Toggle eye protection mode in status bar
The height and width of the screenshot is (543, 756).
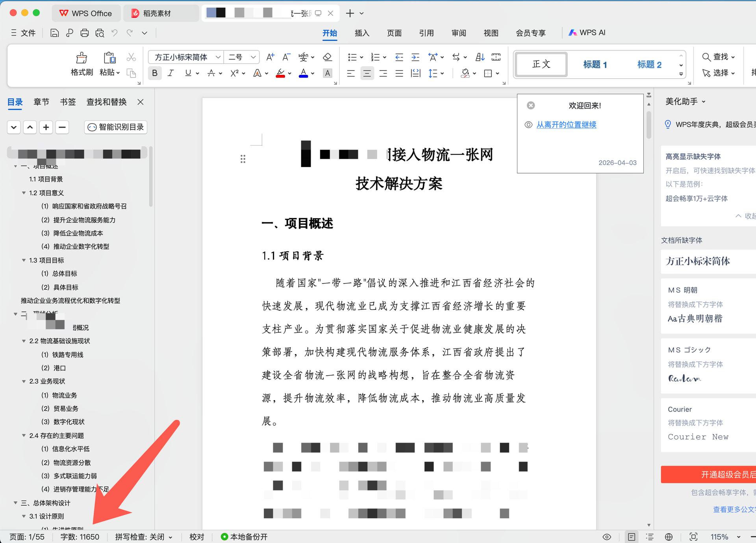coord(607,537)
